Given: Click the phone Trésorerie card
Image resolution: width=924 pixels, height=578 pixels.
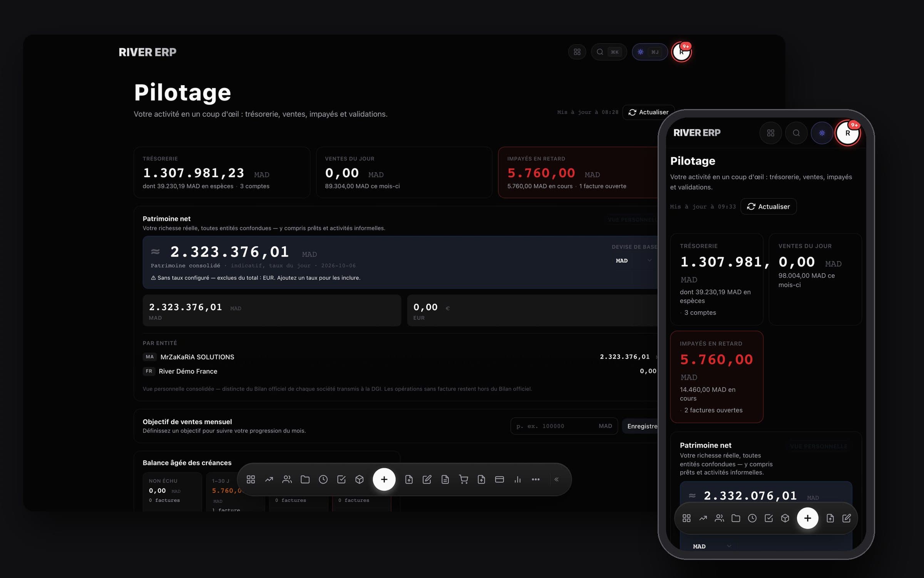Looking at the screenshot, I should 716,279.
